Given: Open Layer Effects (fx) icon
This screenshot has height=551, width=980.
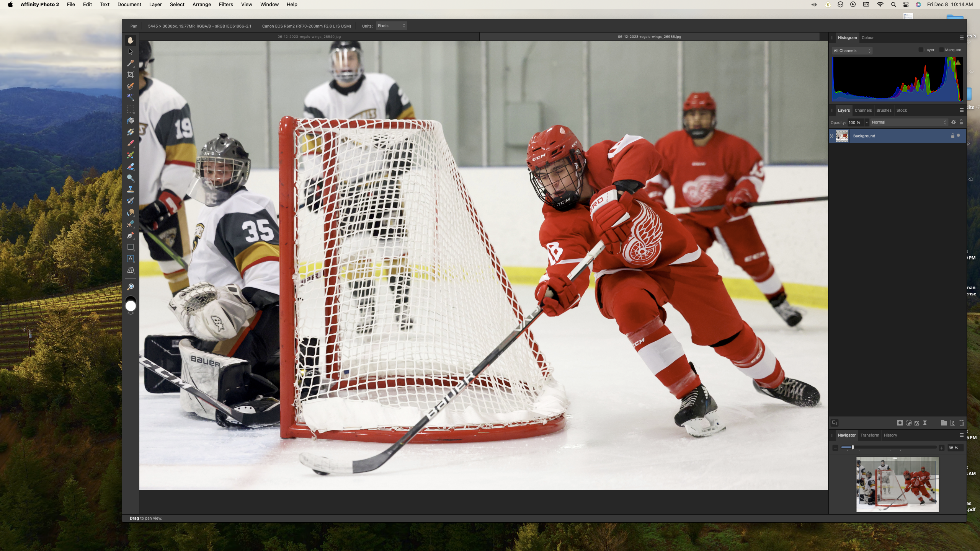Looking at the screenshot, I should click(917, 423).
